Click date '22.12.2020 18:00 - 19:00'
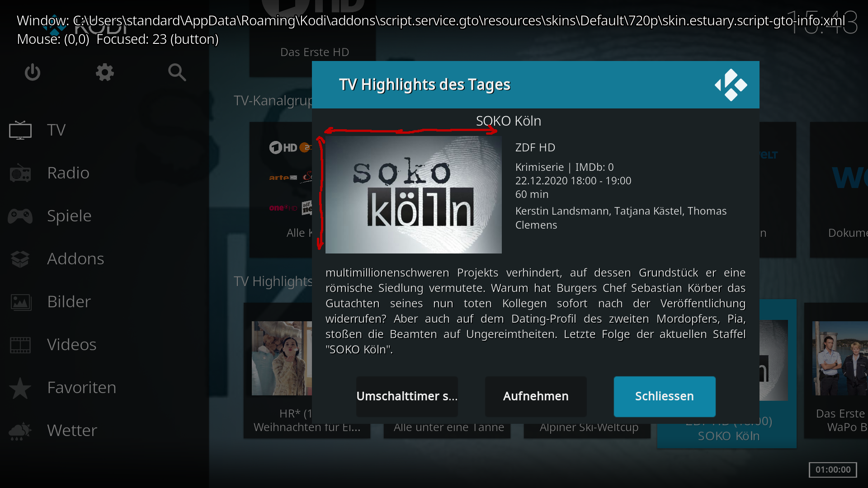Screen dimensions: 868x488 (573, 181)
